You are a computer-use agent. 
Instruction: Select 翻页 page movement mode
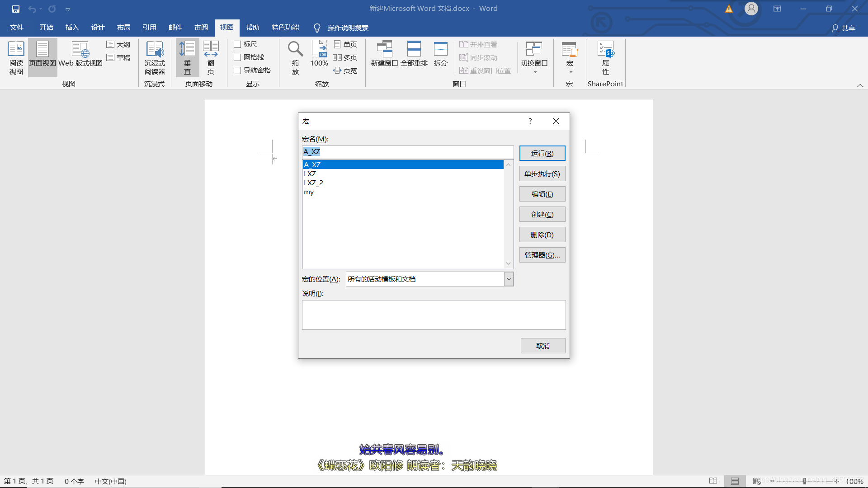(211, 57)
